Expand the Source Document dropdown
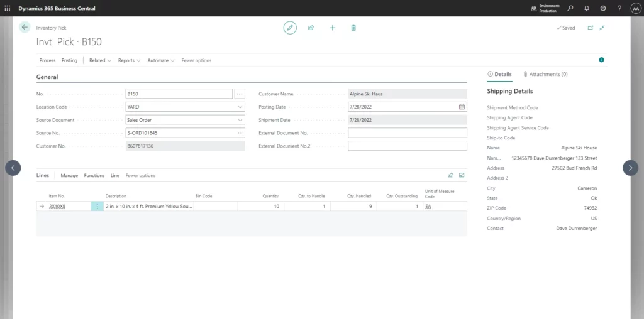Viewport: 644px width, 319px height. tap(240, 120)
